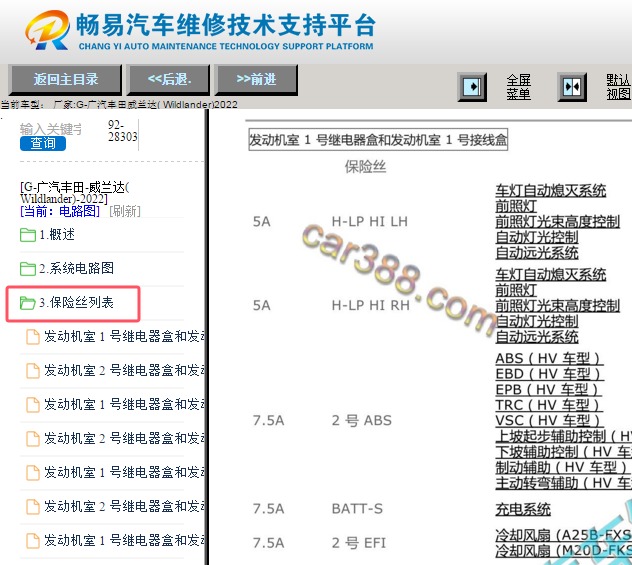Image resolution: width=632 pixels, height=565 pixels.
Task: Click the 保险丝 column header
Action: click(x=365, y=167)
